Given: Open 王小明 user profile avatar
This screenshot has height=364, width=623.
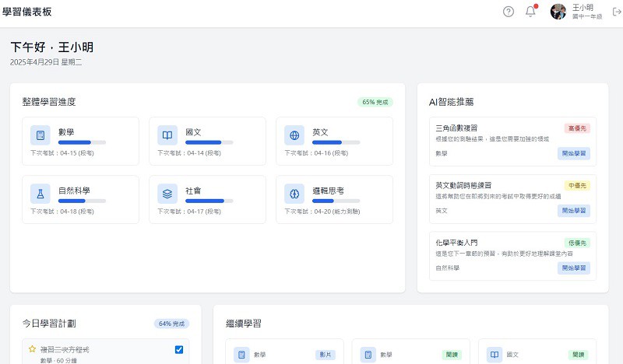Looking at the screenshot, I should tap(558, 12).
